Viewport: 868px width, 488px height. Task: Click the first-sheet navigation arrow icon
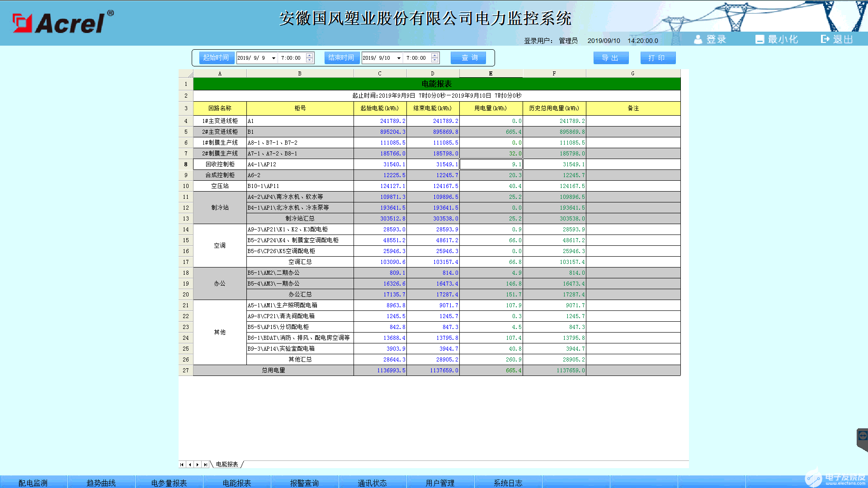click(x=182, y=464)
